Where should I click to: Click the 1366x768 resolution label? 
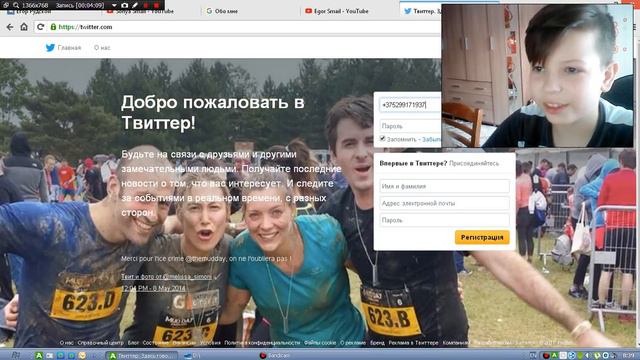[x=36, y=5]
